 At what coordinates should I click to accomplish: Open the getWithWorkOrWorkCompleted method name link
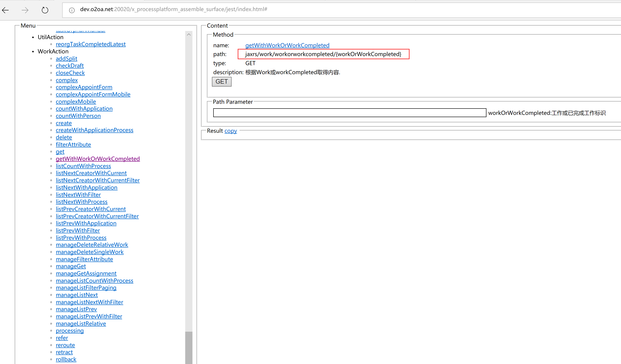click(287, 45)
